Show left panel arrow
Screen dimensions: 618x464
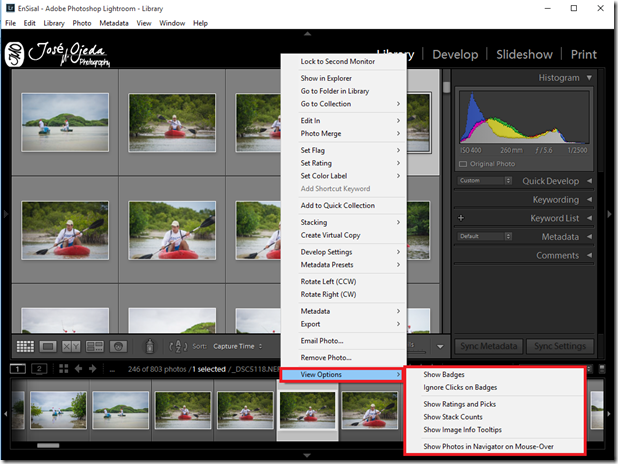click(x=6, y=214)
